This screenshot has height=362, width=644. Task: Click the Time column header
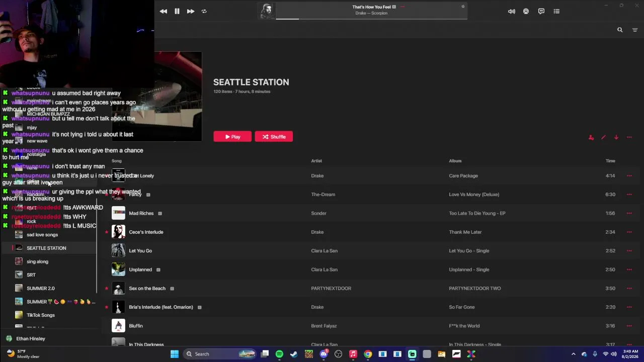tap(610, 161)
